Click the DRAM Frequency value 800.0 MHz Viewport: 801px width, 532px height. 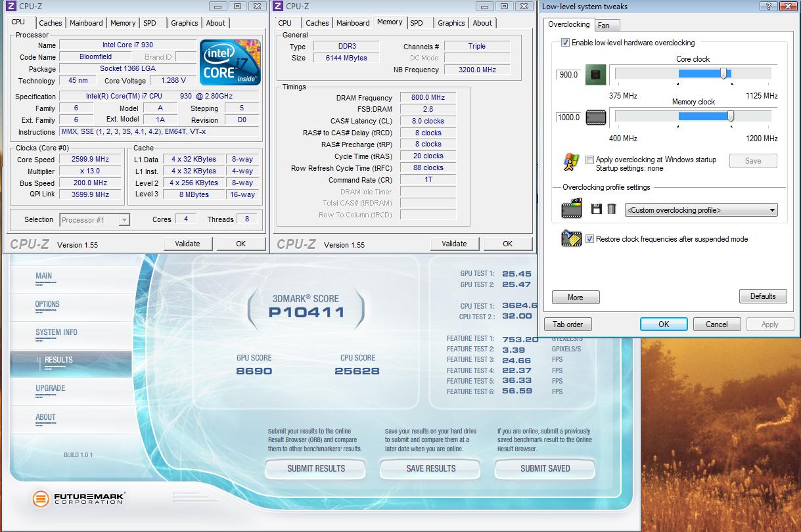pyautogui.click(x=428, y=98)
